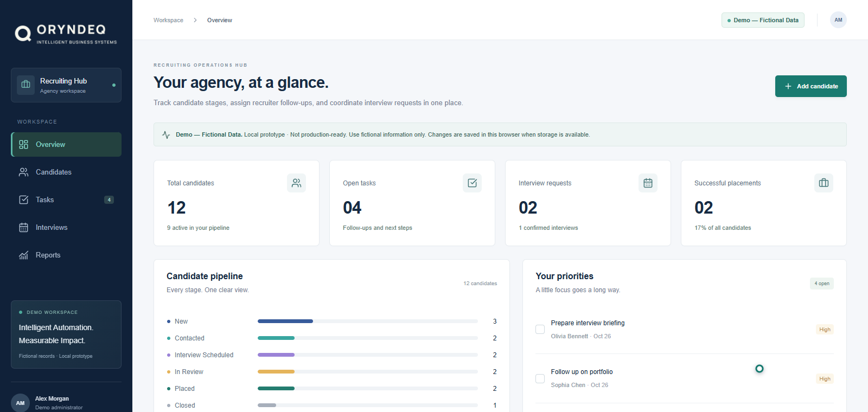Open the Overview page in sidebar

click(x=66, y=145)
